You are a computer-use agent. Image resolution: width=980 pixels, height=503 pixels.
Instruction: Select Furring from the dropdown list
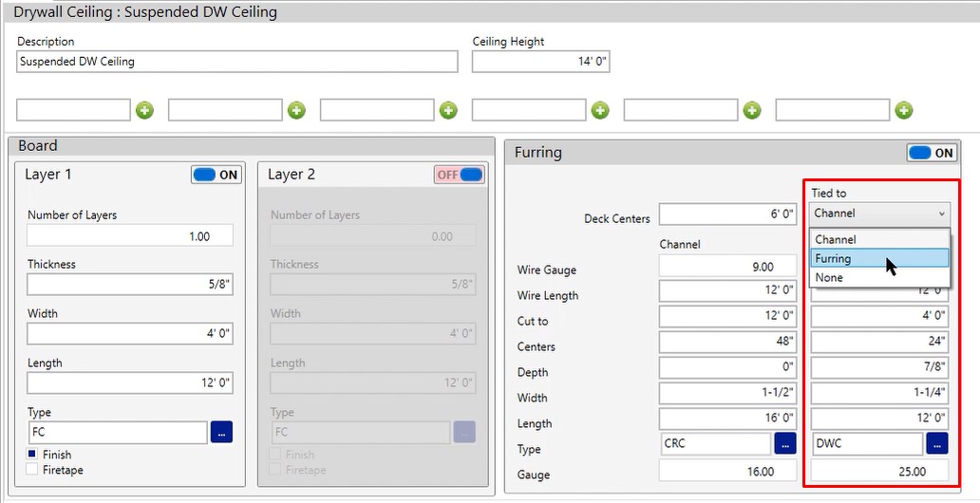pyautogui.click(x=878, y=258)
